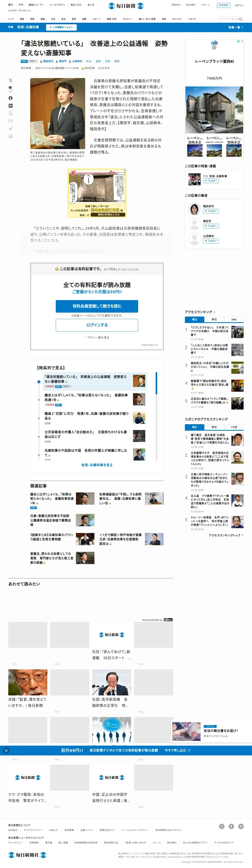Follow this feature with この特集をフォロー

[61, 27]
